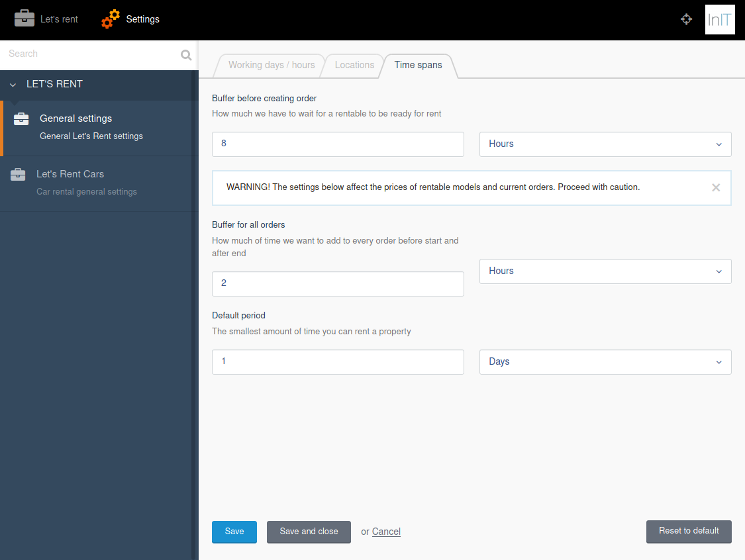Click the LET'S RENT section heading
Image resolution: width=745 pixels, height=560 pixels.
tap(54, 84)
